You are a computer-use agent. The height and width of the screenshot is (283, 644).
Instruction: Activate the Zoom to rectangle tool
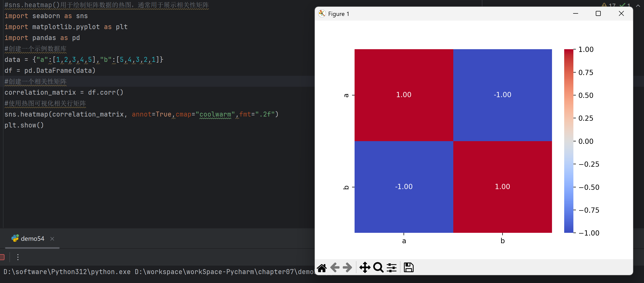click(378, 268)
